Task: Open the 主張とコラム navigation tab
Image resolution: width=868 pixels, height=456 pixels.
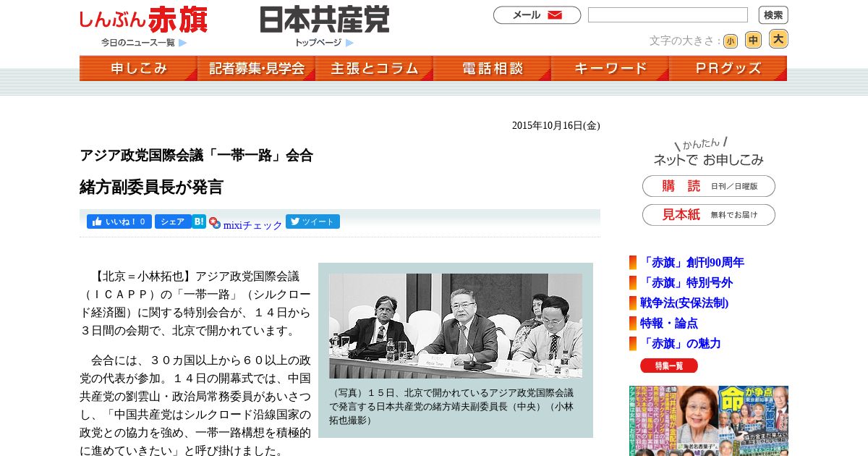Action: click(374, 69)
